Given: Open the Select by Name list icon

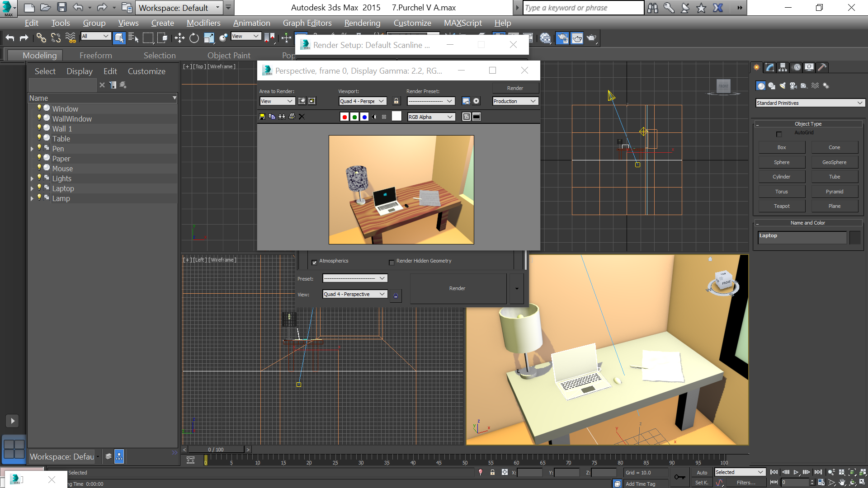Looking at the screenshot, I should 133,38.
